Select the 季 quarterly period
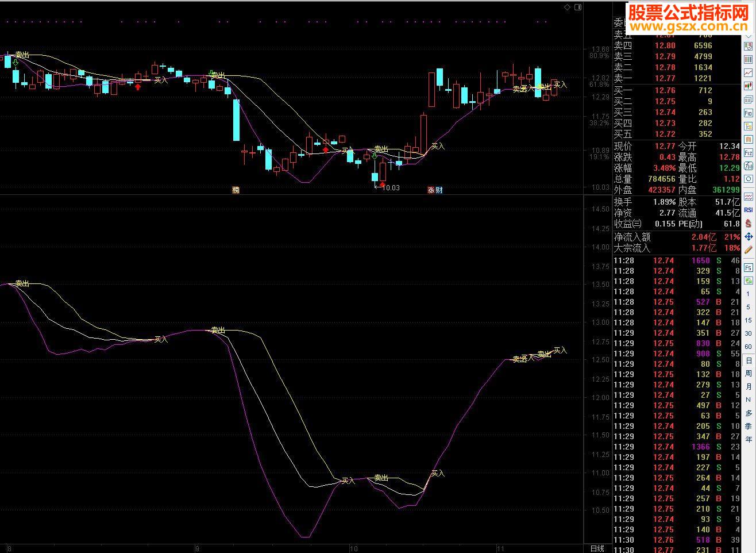Screen dimensions: 756x553 pos(749,427)
